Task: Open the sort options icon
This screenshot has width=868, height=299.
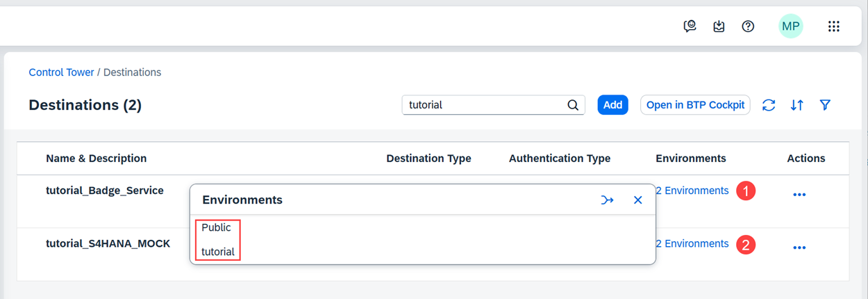Action: (x=797, y=105)
